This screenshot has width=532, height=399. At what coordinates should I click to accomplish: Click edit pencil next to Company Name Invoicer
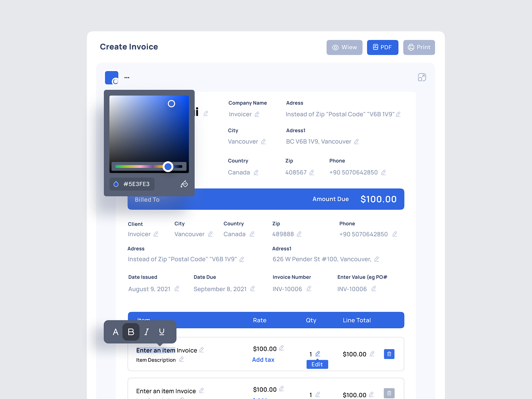click(257, 114)
